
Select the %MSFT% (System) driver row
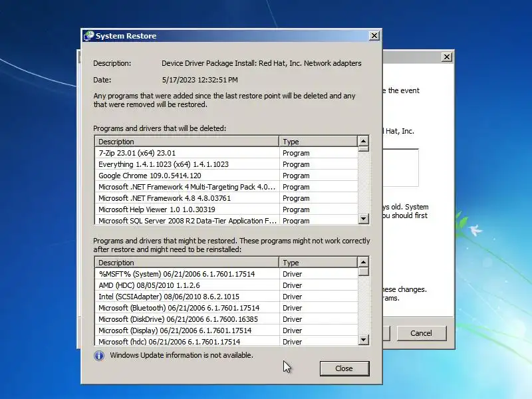[227, 274]
